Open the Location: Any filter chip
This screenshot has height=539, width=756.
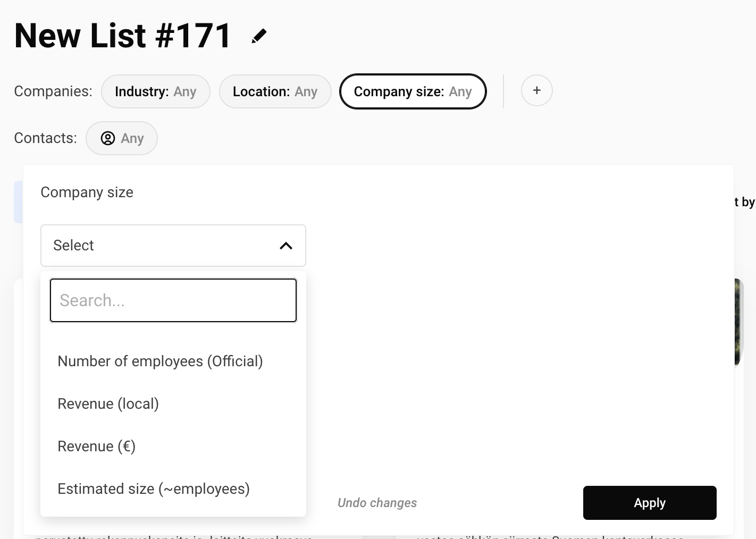[275, 91]
